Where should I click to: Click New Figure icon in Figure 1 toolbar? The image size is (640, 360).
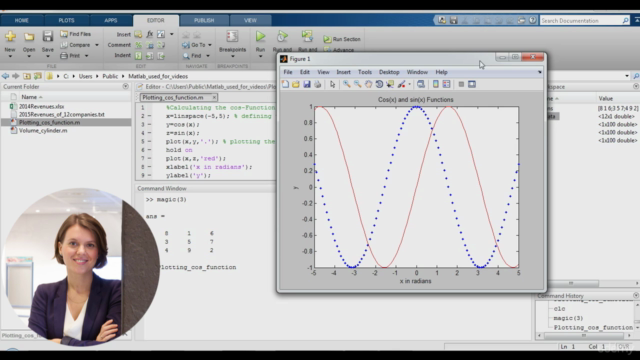tap(285, 84)
